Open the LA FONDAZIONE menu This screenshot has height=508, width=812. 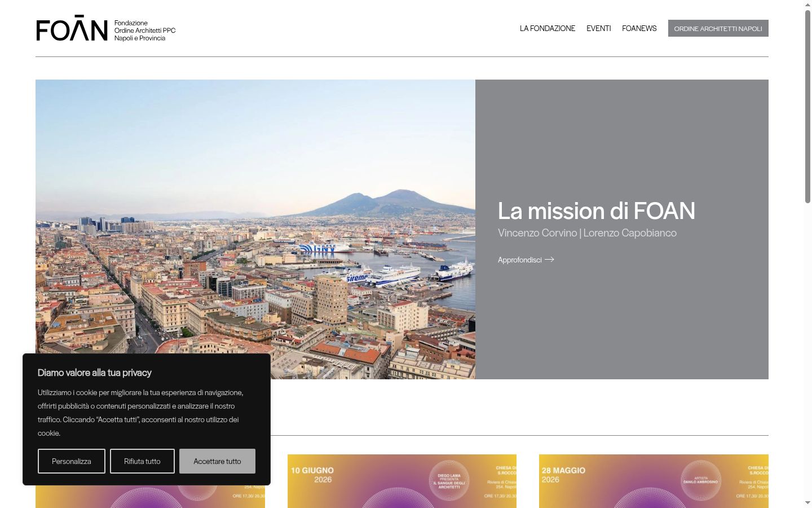[x=548, y=28]
